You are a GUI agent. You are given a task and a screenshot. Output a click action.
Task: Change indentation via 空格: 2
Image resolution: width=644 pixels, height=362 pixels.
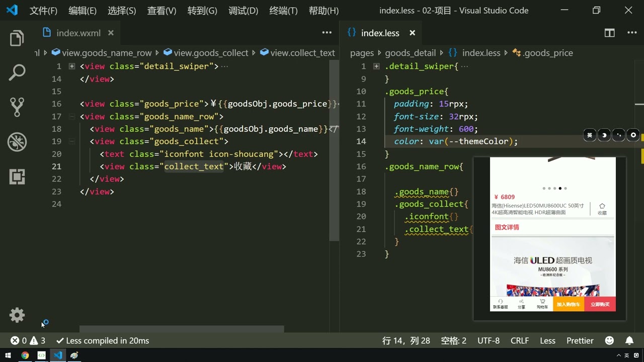point(453,341)
